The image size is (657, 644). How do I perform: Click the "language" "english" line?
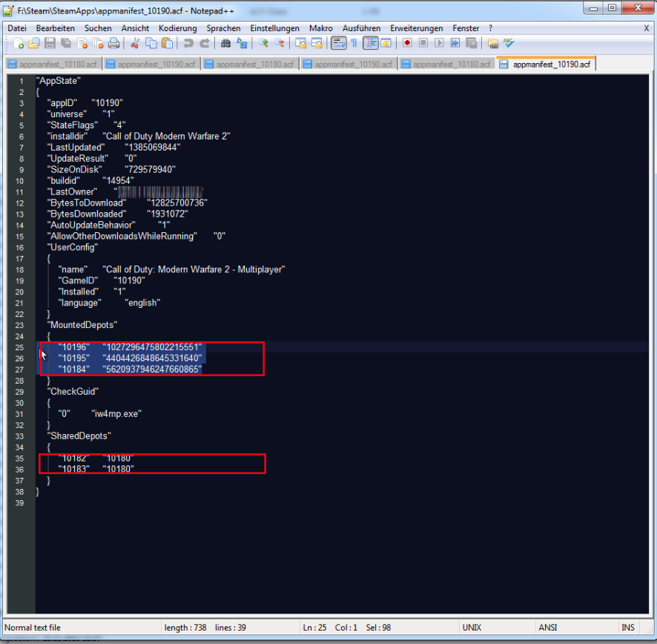tap(109, 303)
